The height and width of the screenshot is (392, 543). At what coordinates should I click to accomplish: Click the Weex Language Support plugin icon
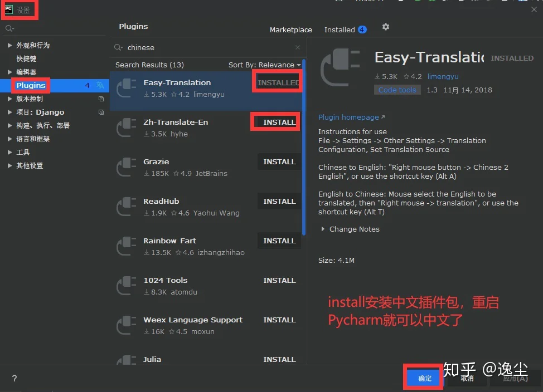point(127,325)
